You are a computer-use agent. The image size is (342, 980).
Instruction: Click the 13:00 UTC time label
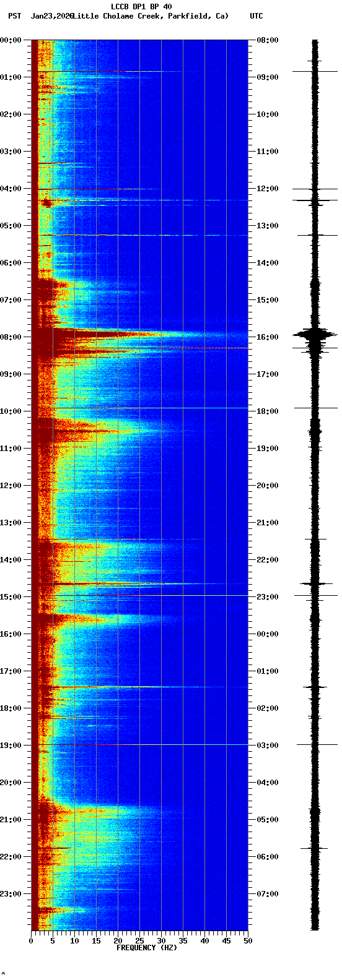268,226
